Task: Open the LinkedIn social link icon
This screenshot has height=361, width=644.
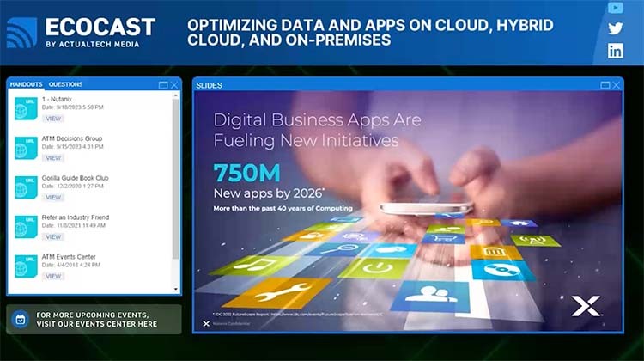Action: tap(615, 51)
